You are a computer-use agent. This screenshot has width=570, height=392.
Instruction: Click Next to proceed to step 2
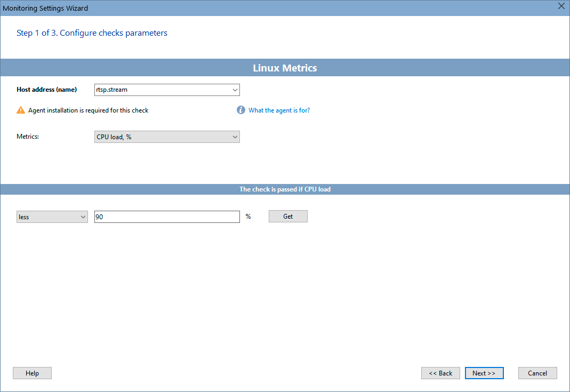point(484,373)
